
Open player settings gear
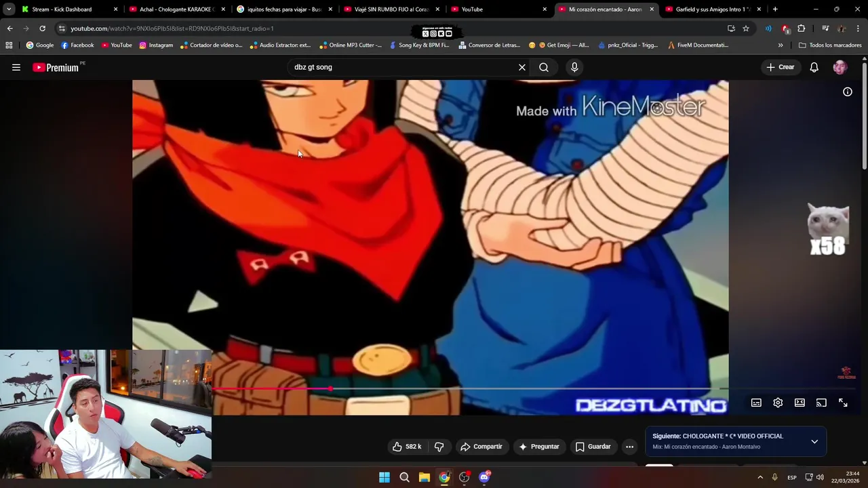click(x=778, y=403)
